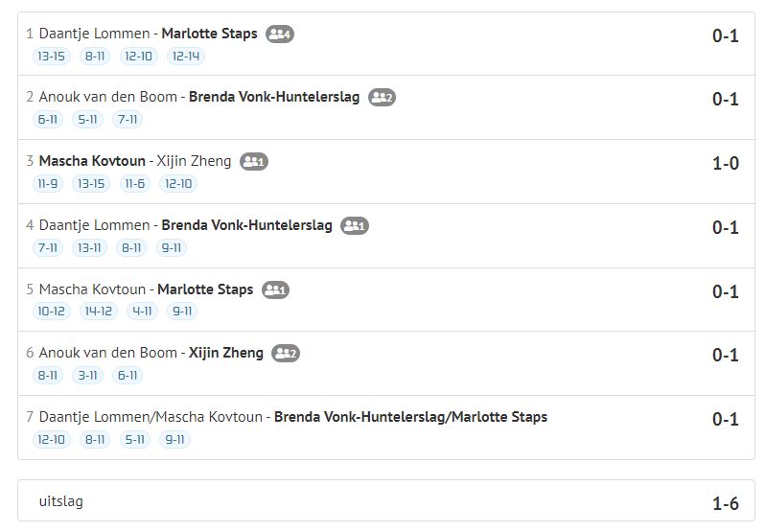Select the 12-14 game score in match 1
The height and width of the screenshot is (532, 766).
click(186, 57)
